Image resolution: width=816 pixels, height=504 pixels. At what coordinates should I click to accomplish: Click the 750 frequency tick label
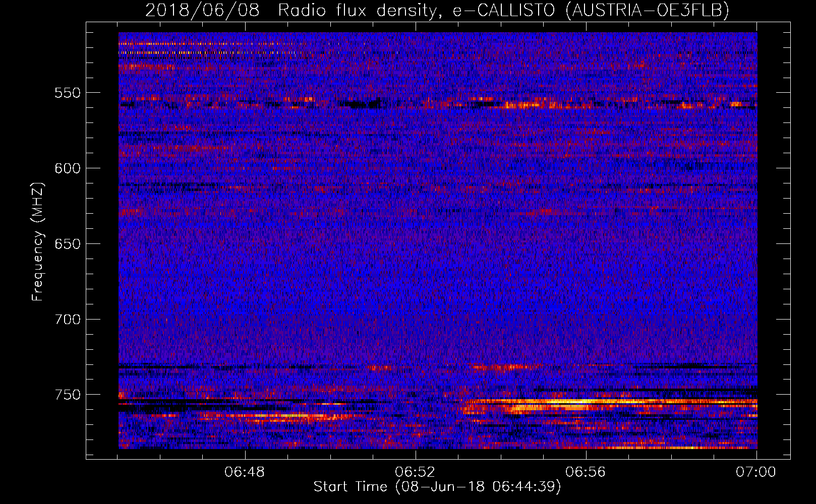pos(68,395)
